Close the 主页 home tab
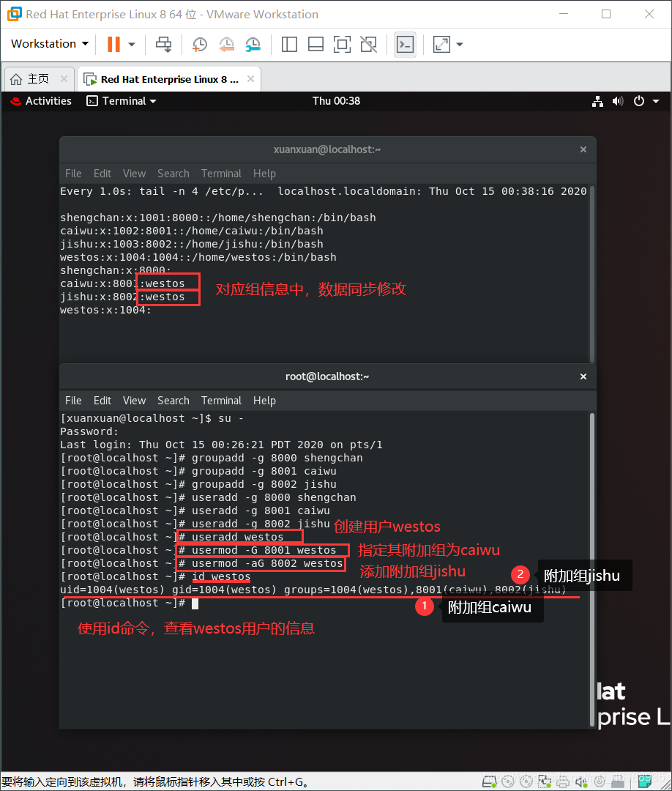The image size is (672, 791). [64, 78]
